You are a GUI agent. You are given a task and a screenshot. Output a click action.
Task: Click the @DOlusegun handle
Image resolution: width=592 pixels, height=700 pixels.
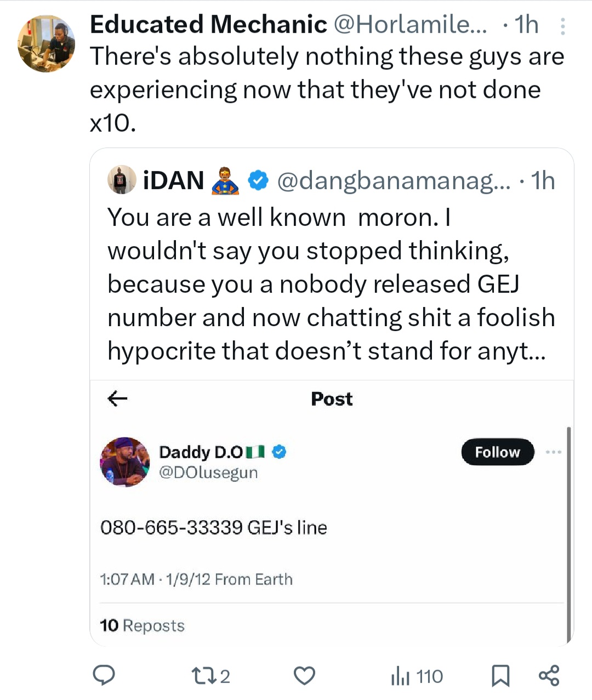coord(208,473)
